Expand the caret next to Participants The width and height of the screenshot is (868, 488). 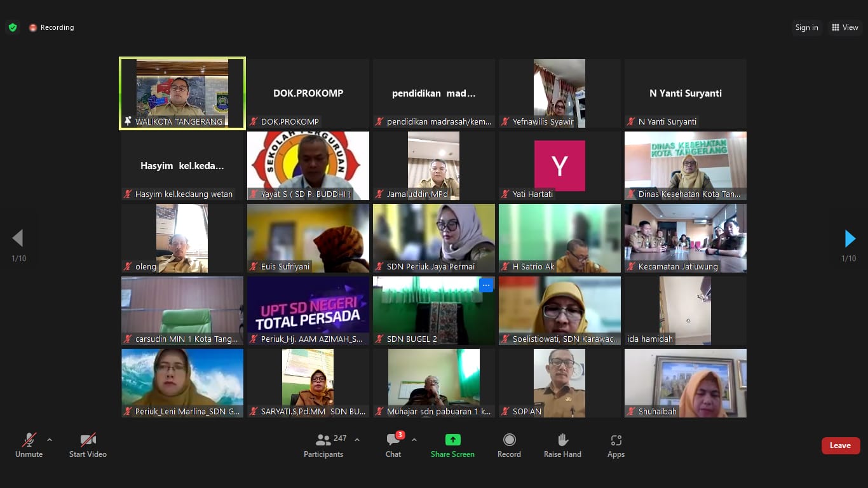357,440
